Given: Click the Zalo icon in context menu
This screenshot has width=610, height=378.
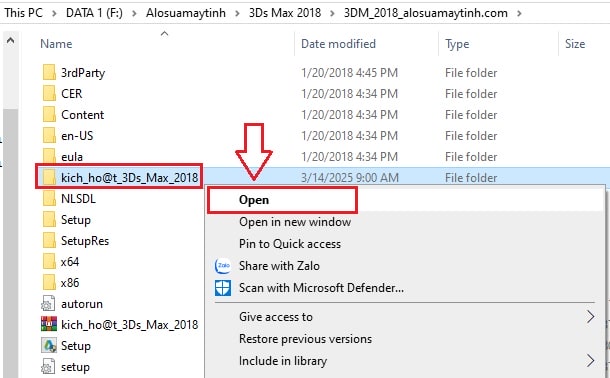Looking at the screenshot, I should click(x=223, y=266).
